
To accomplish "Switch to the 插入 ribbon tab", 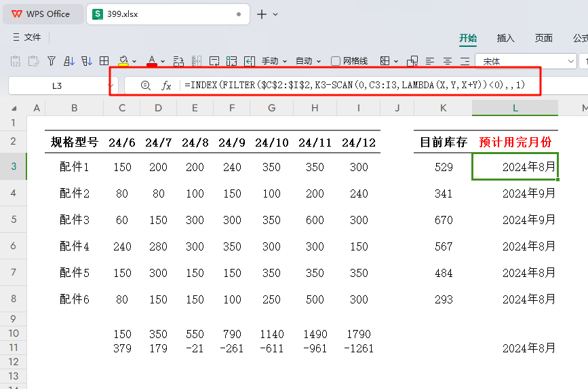I will pos(505,38).
